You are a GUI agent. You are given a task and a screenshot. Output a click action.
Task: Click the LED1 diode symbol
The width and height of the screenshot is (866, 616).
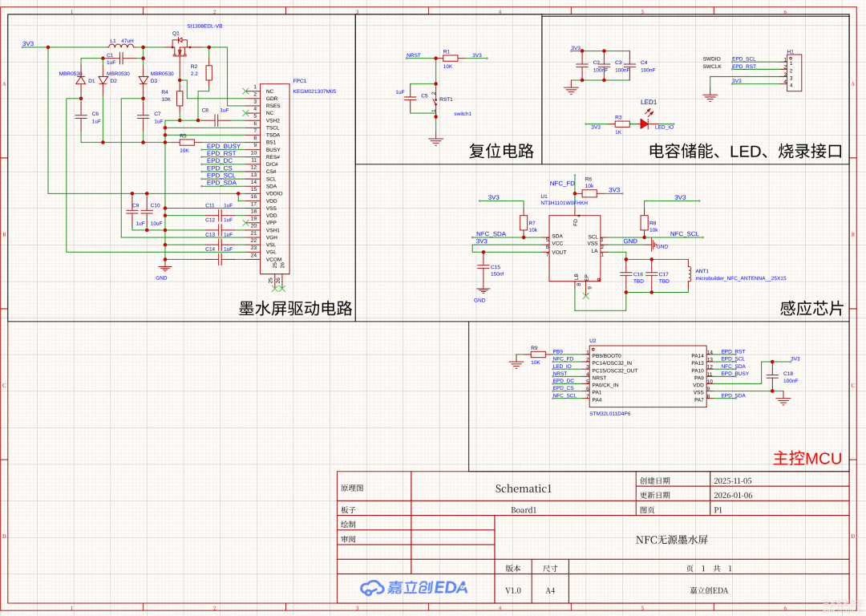(x=644, y=123)
